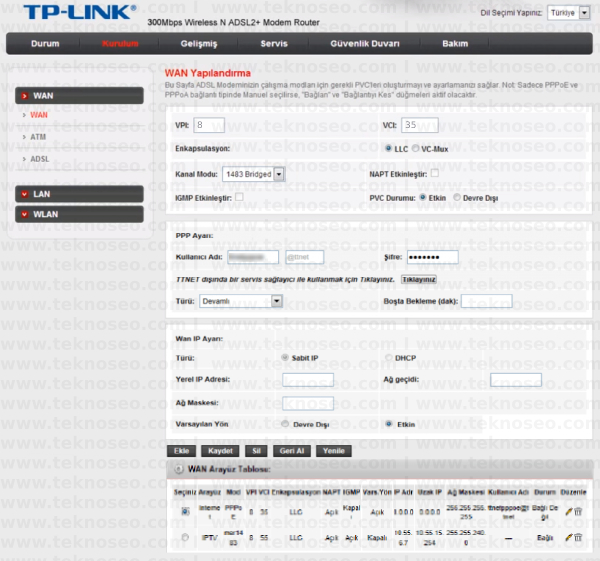Click the TP-LINK logo
Image resolution: width=600 pixels, height=561 pixels.
pyautogui.click(x=80, y=12)
